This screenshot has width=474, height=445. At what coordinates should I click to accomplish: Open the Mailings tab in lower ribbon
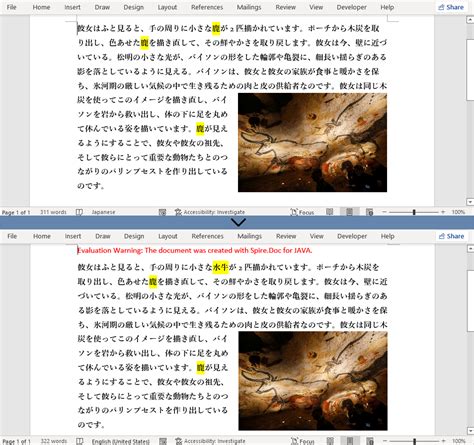249,236
